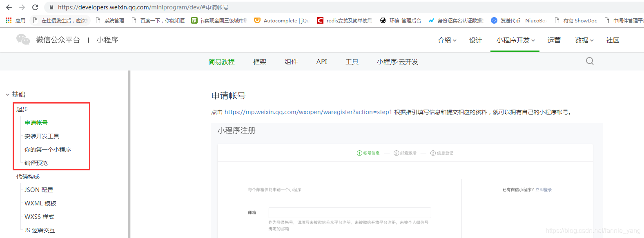Select 申请帐号 in the sidebar
This screenshot has width=644, height=238.
point(36,123)
